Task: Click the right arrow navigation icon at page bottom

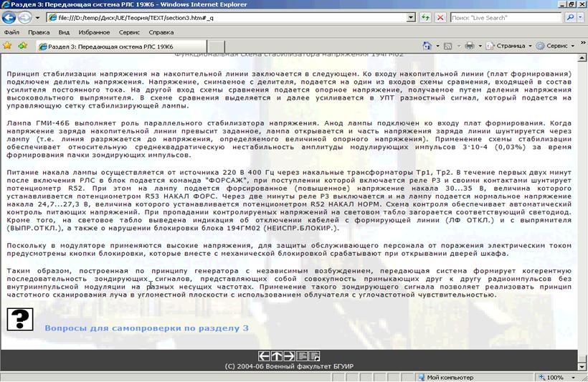Action: (290, 355)
